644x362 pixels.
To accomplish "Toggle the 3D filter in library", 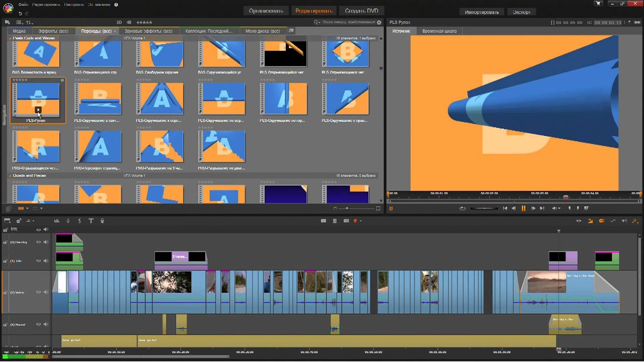I will 119,22.
